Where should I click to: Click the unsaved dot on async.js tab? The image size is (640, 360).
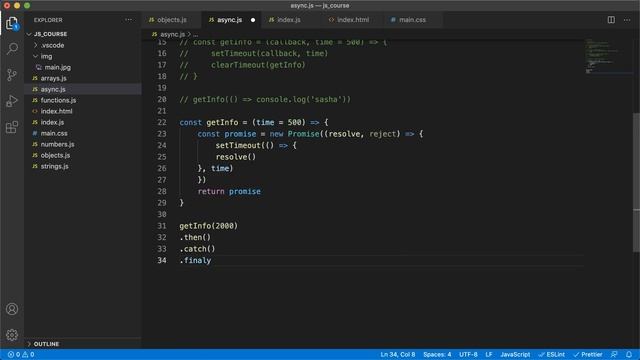[x=253, y=20]
